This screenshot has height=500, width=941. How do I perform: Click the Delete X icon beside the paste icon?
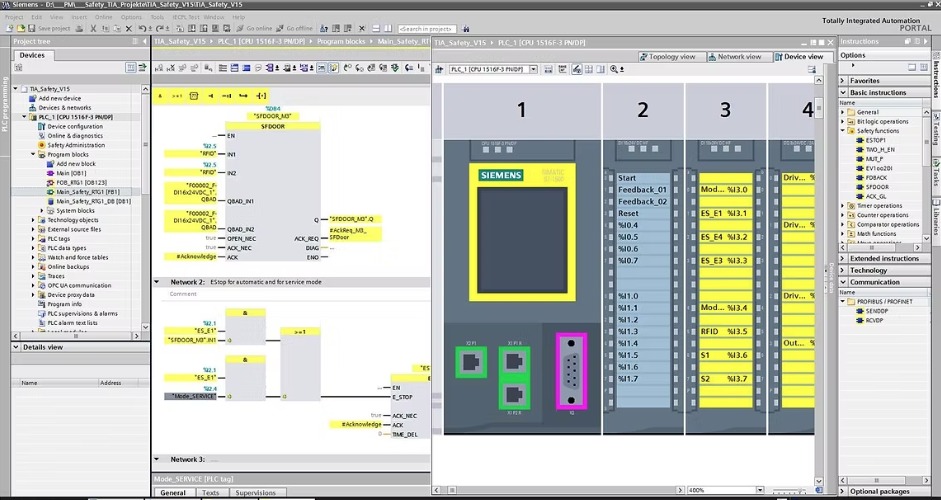[128, 28]
